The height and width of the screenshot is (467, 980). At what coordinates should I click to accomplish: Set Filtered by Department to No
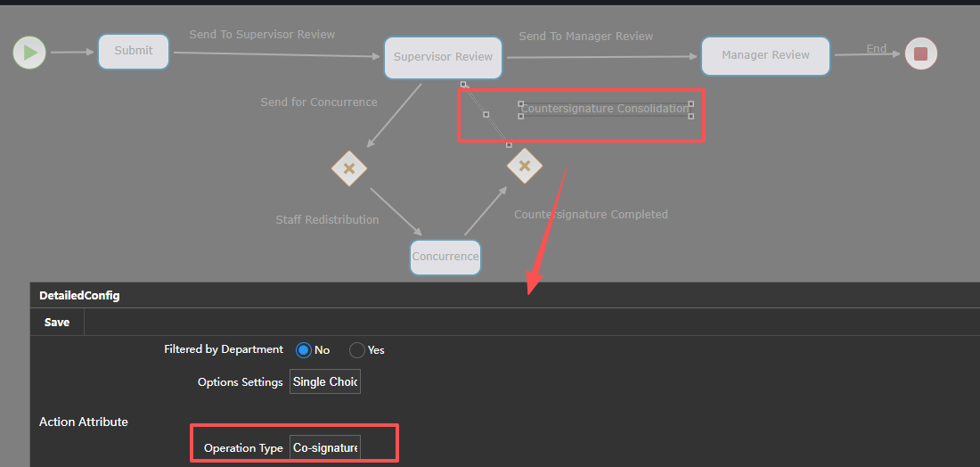click(304, 350)
